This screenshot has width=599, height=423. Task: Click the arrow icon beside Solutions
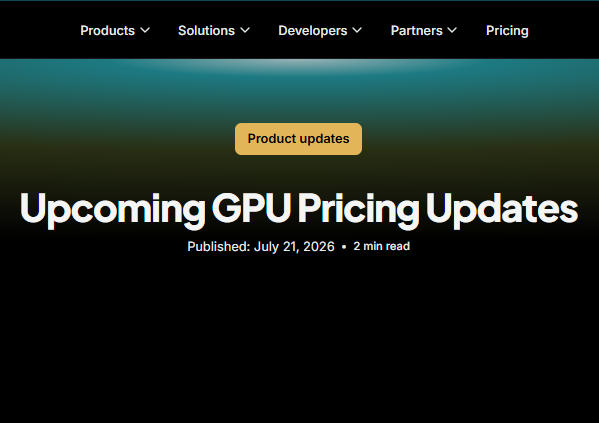point(245,30)
